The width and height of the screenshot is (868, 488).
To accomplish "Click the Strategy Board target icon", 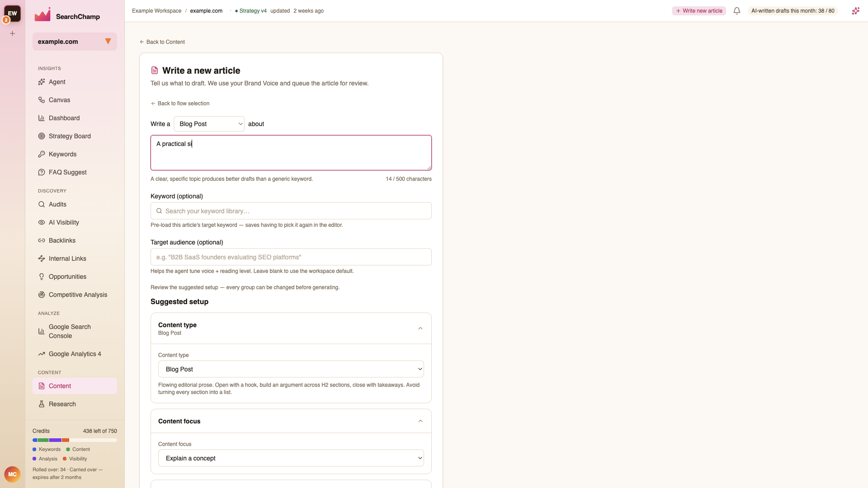I will click(x=42, y=136).
